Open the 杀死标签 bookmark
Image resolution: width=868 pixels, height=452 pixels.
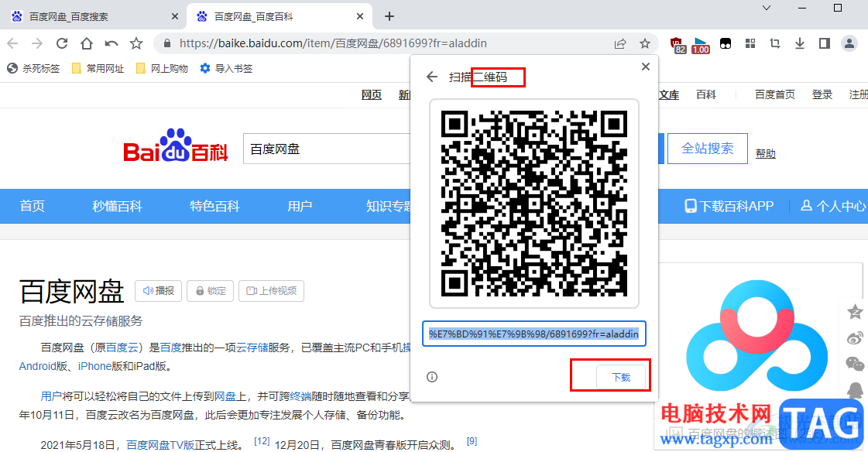[x=33, y=69]
